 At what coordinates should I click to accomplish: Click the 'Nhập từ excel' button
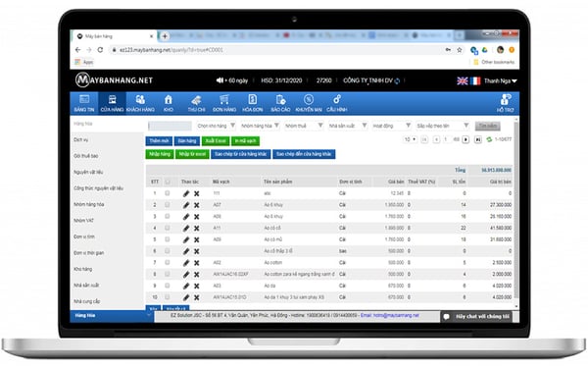(x=192, y=154)
